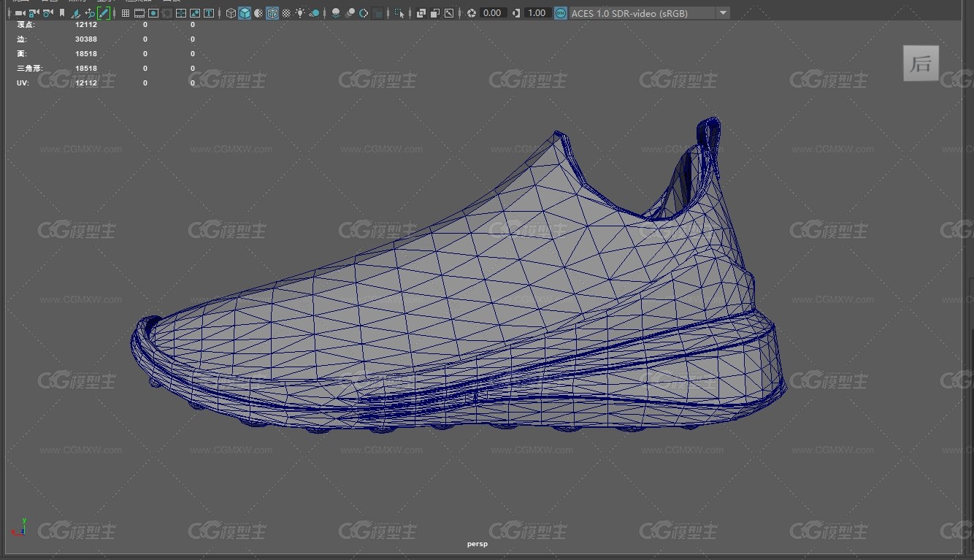Screen dimensions: 974x560
Task: Click the Select Camera icon
Action: pos(20,13)
